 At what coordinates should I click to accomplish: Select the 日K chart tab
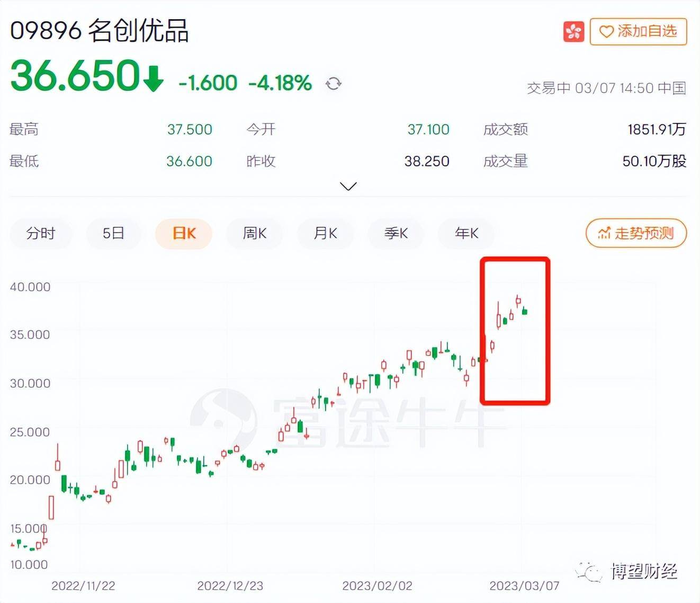(184, 233)
